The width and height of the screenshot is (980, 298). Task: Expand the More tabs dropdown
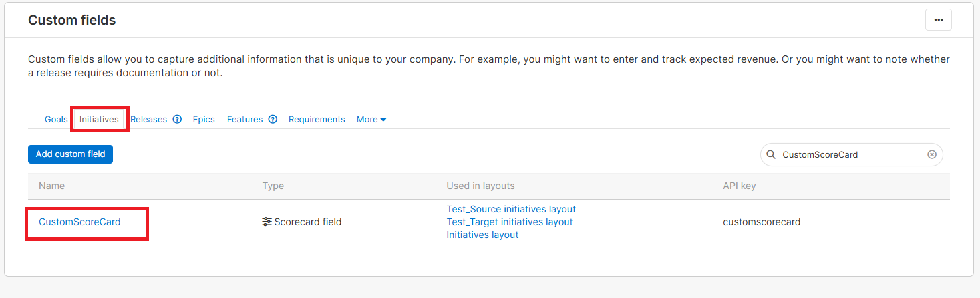point(371,120)
